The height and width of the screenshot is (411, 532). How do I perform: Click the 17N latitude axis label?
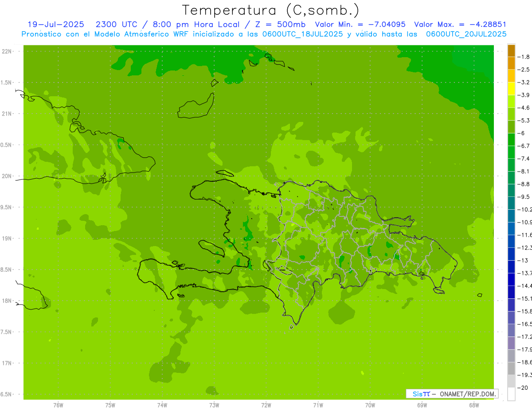click(x=8, y=363)
